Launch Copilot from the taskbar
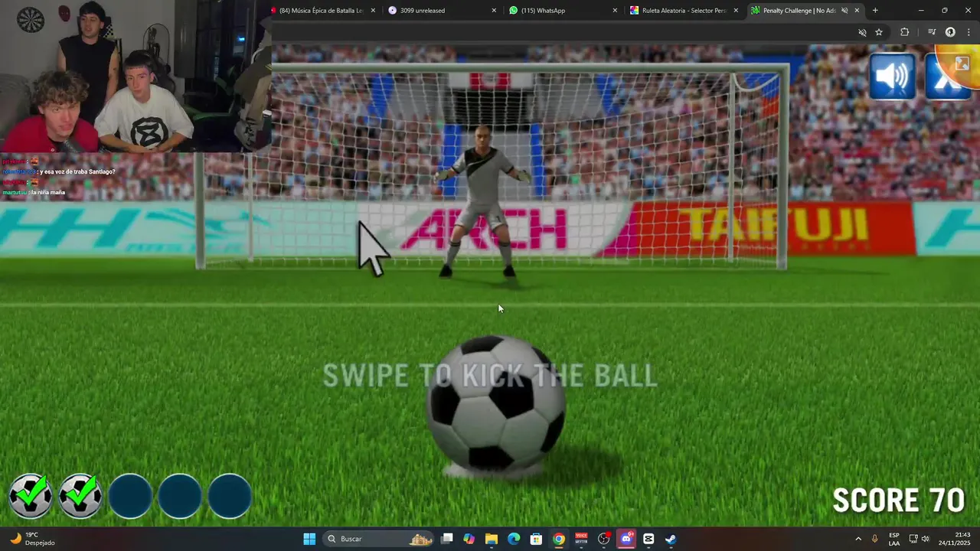Screen dimensions: 980x551 [469, 539]
